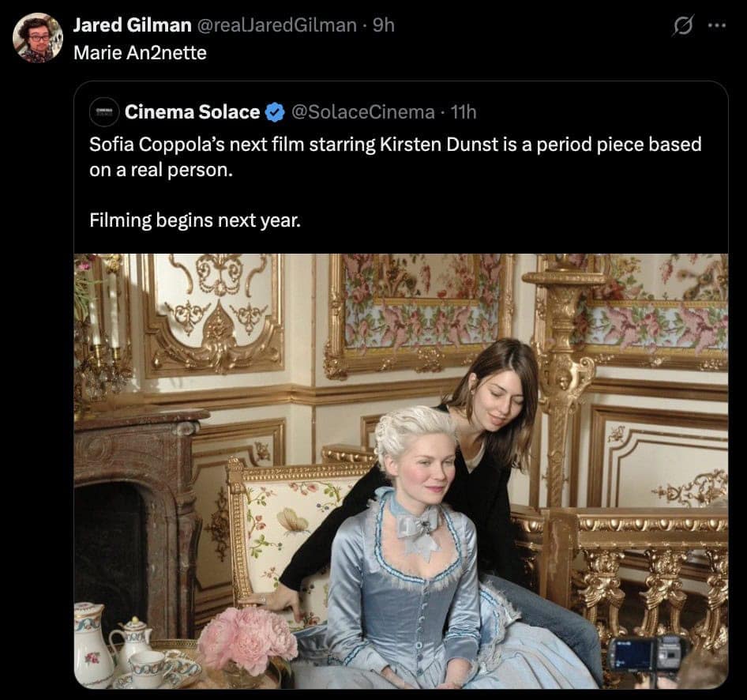Click the "Marie An2nette" tweet text
The height and width of the screenshot is (700, 747).
(x=140, y=55)
